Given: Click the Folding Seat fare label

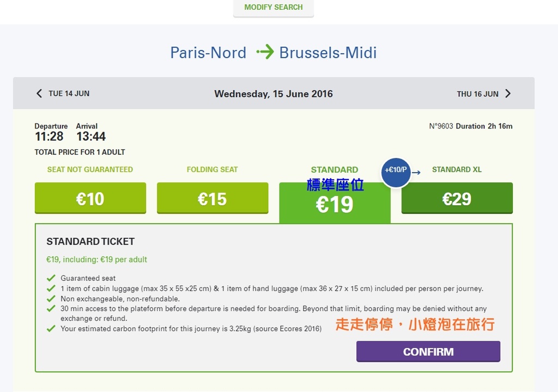Looking at the screenshot, I should point(213,169).
